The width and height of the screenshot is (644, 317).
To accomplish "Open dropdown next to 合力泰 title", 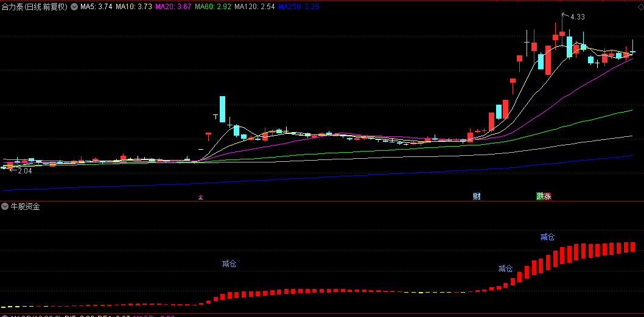I will (x=74, y=7).
